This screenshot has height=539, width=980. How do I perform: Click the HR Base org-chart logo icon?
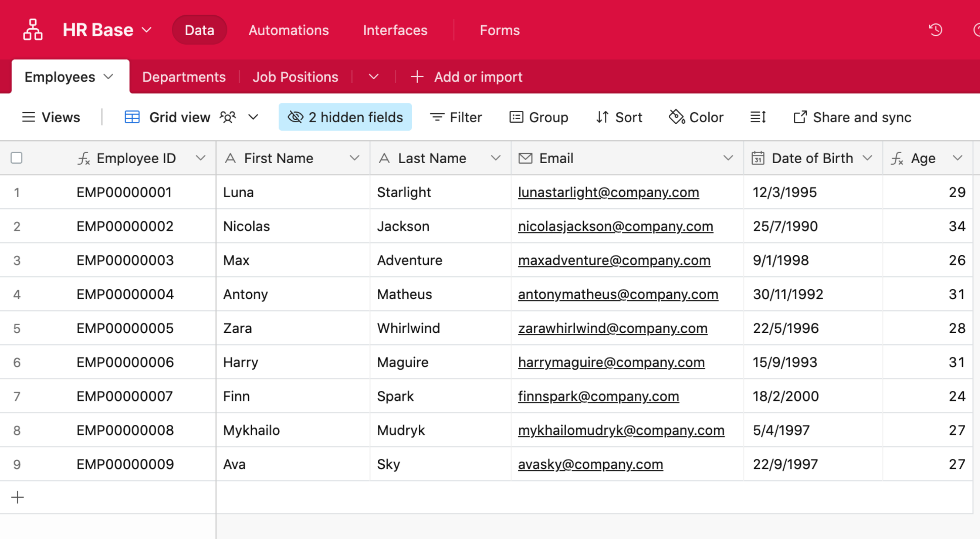pos(33,30)
